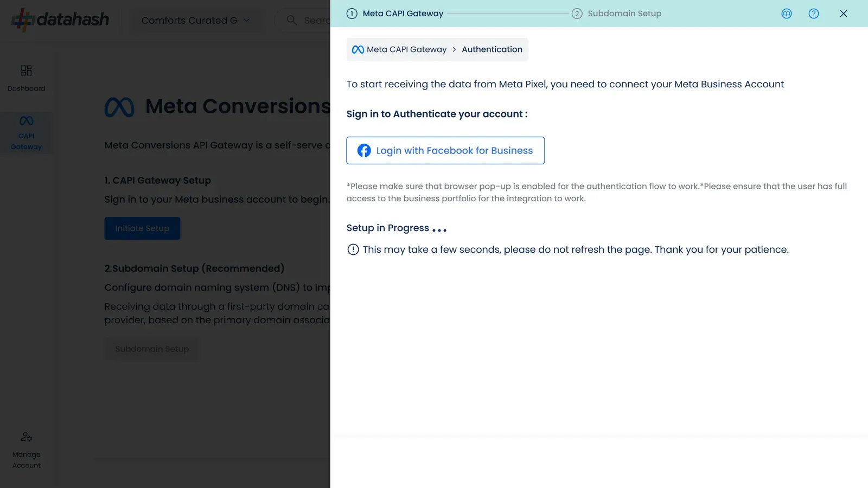
Task: Click the large Meta logo beside heading
Action: pos(119,107)
